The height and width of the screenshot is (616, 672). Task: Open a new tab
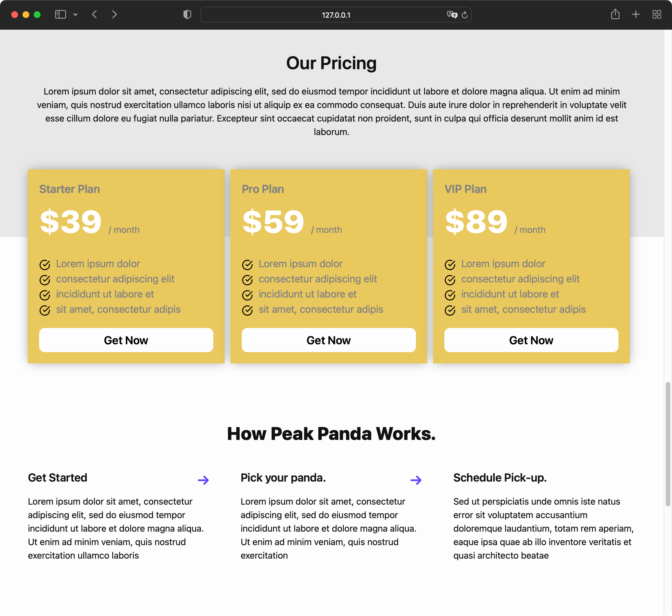click(x=636, y=14)
